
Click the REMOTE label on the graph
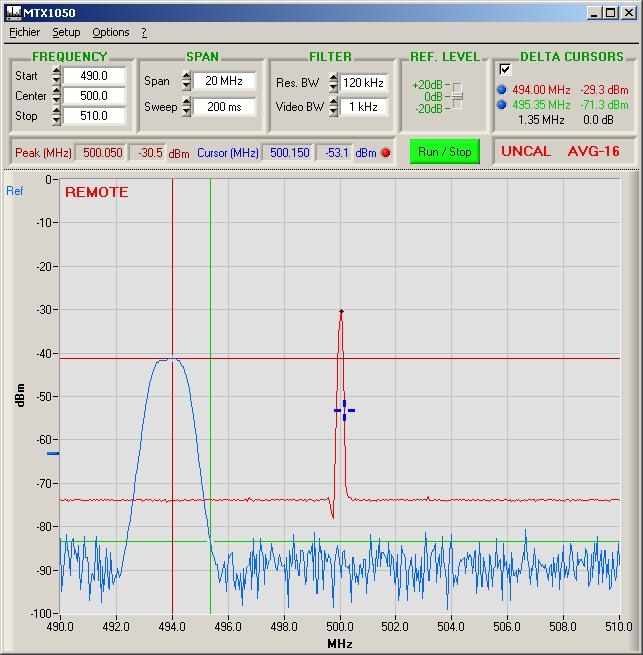coord(97,192)
